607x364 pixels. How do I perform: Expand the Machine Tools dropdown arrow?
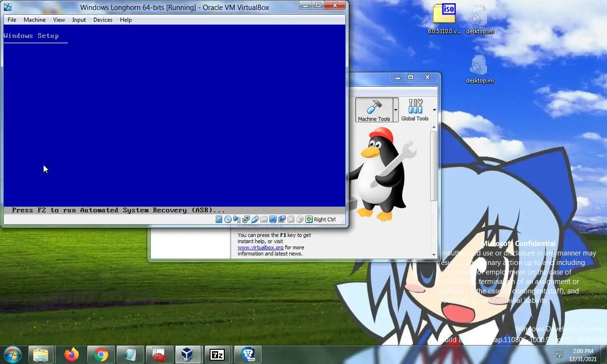[x=395, y=110]
